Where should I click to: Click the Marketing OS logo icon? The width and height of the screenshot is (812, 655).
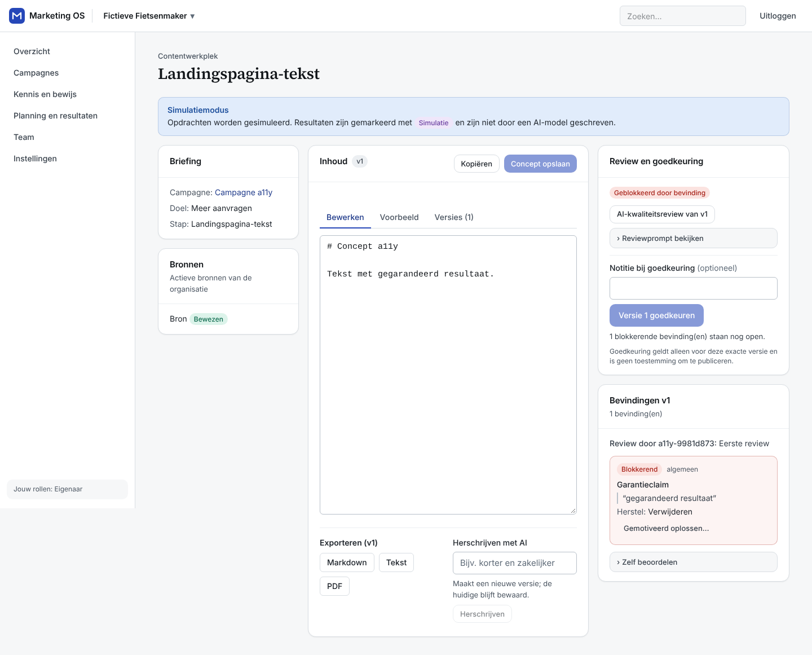pyautogui.click(x=17, y=16)
